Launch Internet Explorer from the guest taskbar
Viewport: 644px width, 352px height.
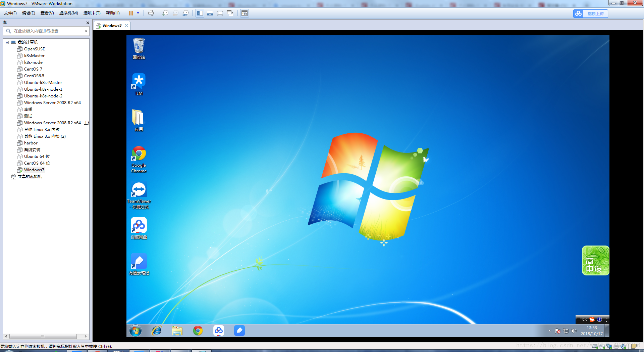click(x=156, y=331)
